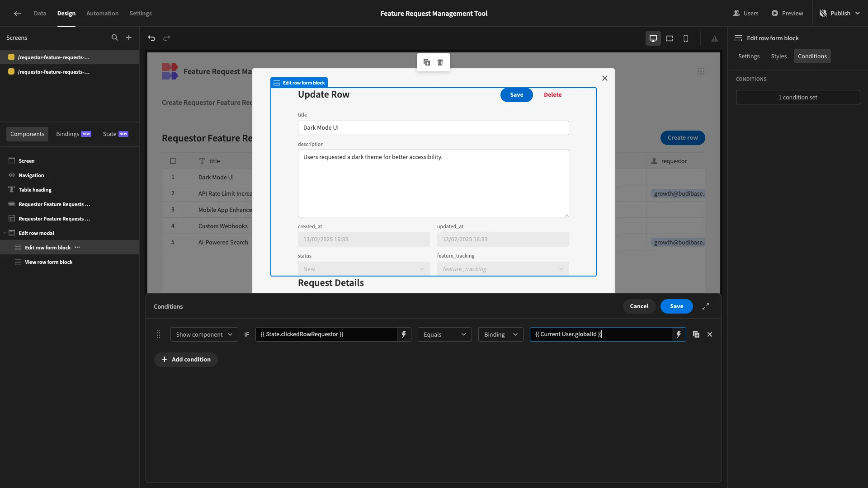The width and height of the screenshot is (868, 488).
Task: Search screens with magnifier icon
Action: (x=115, y=38)
